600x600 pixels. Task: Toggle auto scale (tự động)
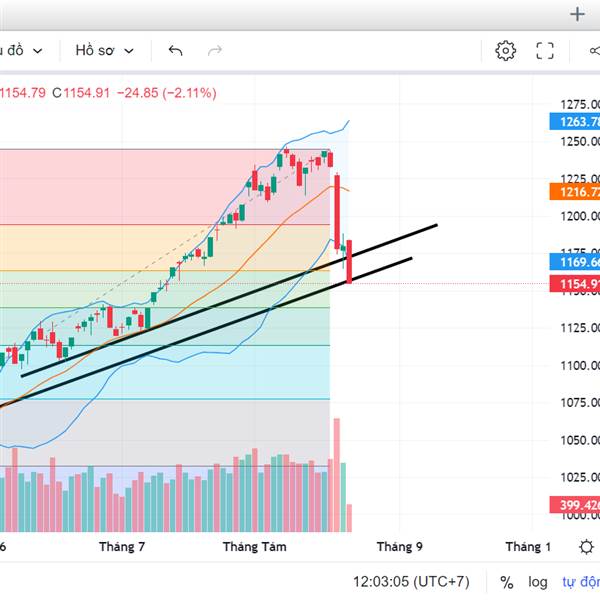[x=580, y=581]
